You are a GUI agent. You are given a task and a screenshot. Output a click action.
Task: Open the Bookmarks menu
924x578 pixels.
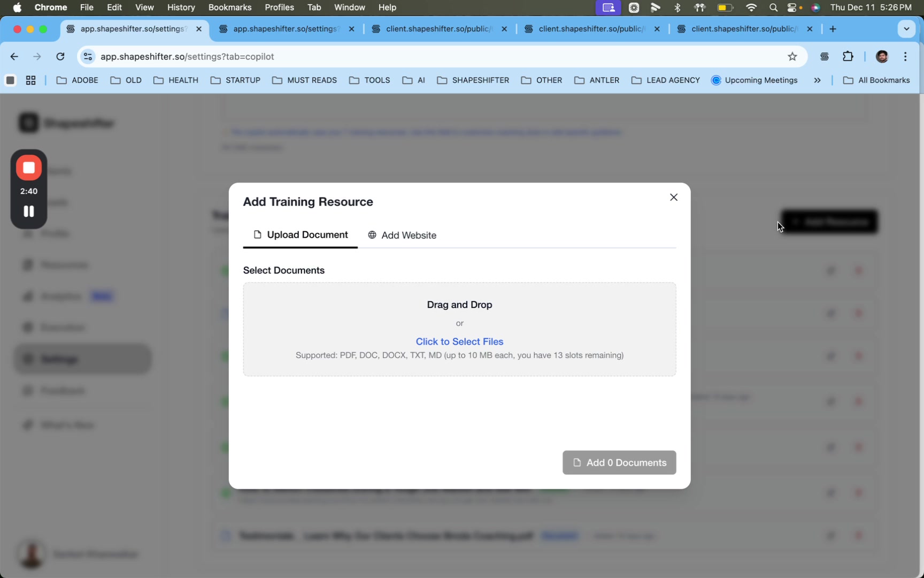coord(229,7)
